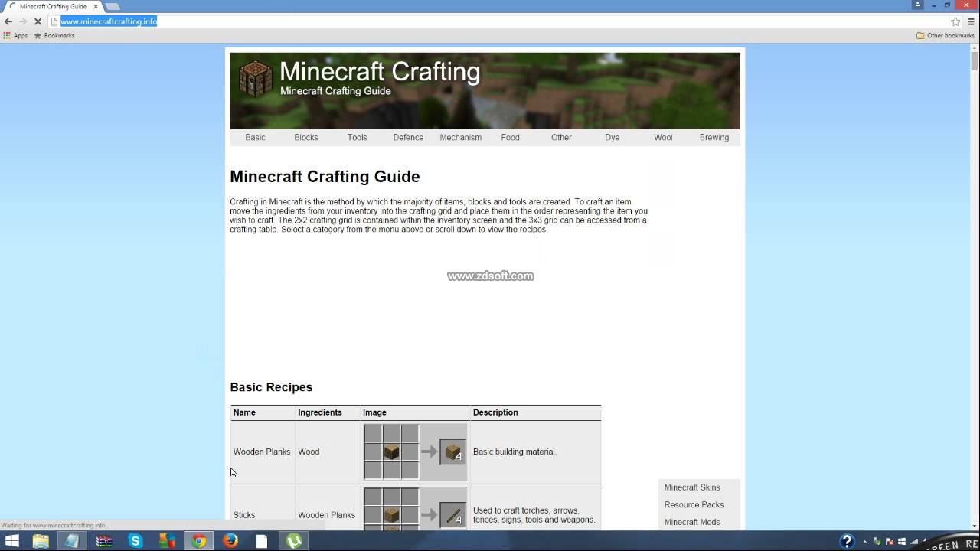Open the Brewing recipes category
980x551 pixels.
pos(714,137)
